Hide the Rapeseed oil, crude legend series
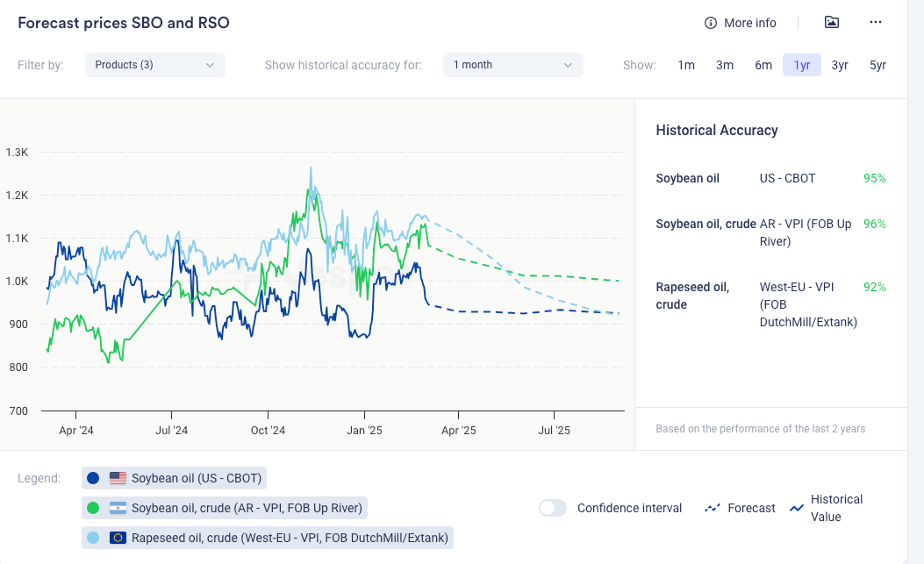The width and height of the screenshot is (924, 564). pos(290,538)
